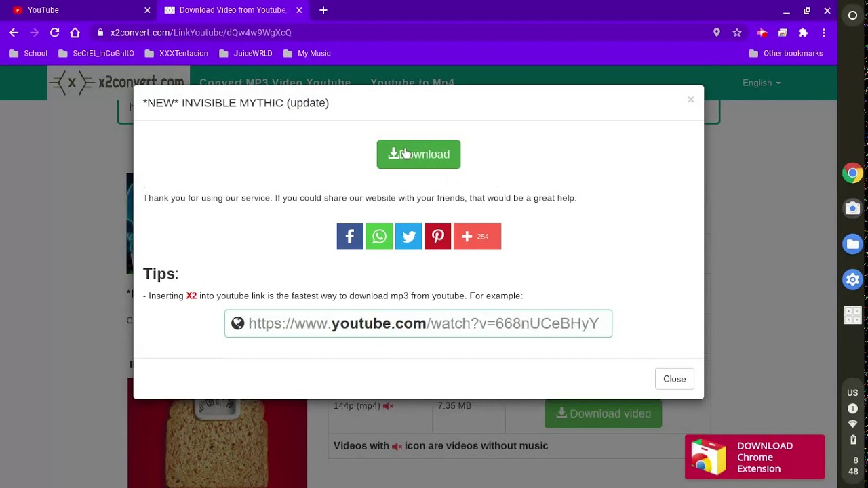Share on Twitter
The height and width of the screenshot is (488, 868).
point(408,237)
